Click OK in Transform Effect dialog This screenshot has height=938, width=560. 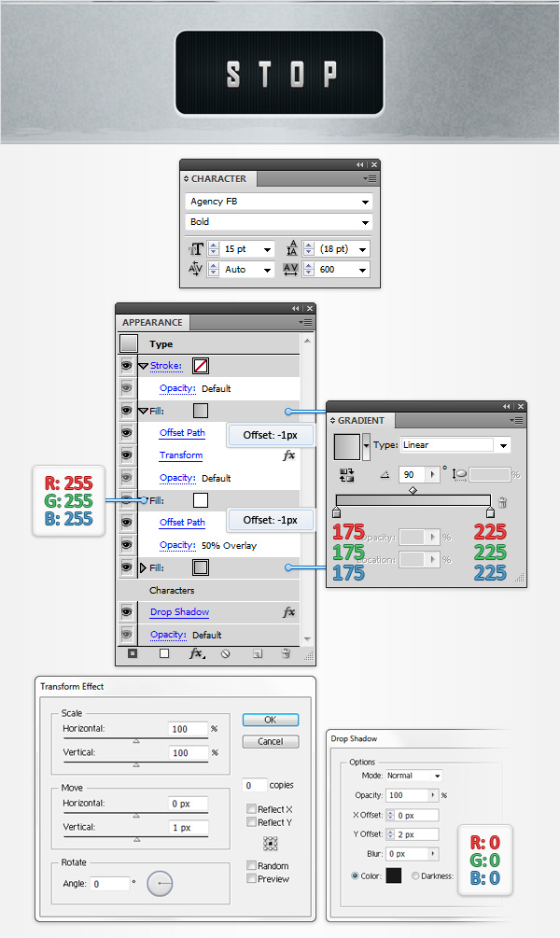[271, 720]
